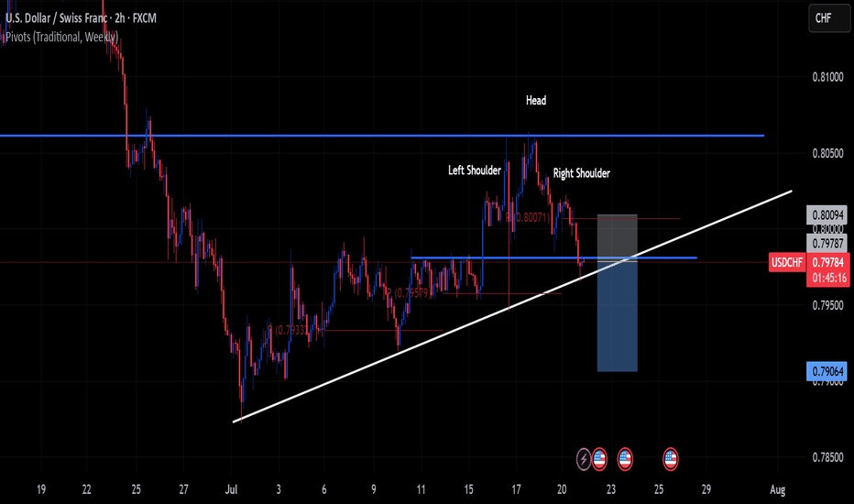The image size is (854, 504).
Task: Click the lightning bolt event icon
Action: [584, 459]
